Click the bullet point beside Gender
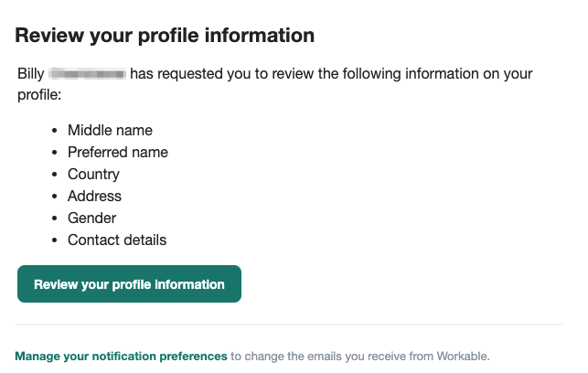 click(x=56, y=218)
